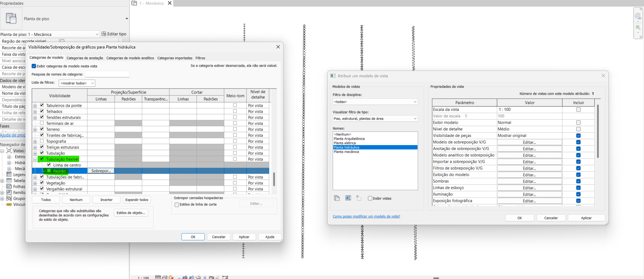Click the Planta de piso type icon
The height and width of the screenshot is (279, 644).
click(11, 19)
